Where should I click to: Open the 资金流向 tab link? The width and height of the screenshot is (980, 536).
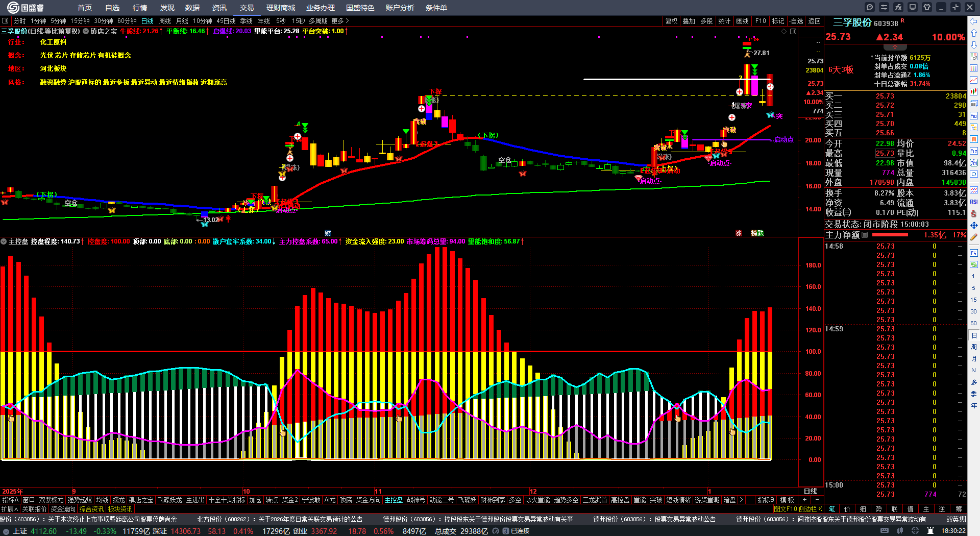63,509
